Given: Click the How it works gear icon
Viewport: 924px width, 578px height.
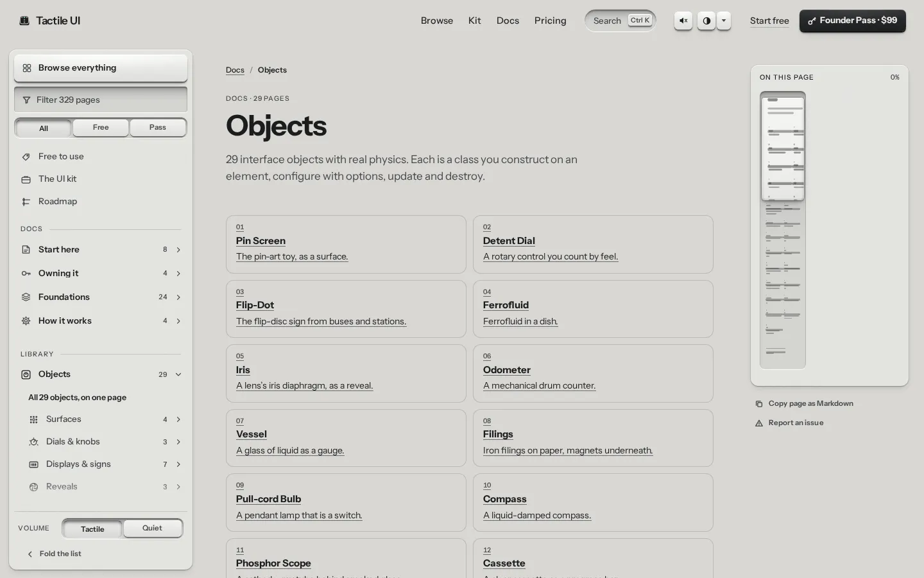Looking at the screenshot, I should tap(26, 321).
